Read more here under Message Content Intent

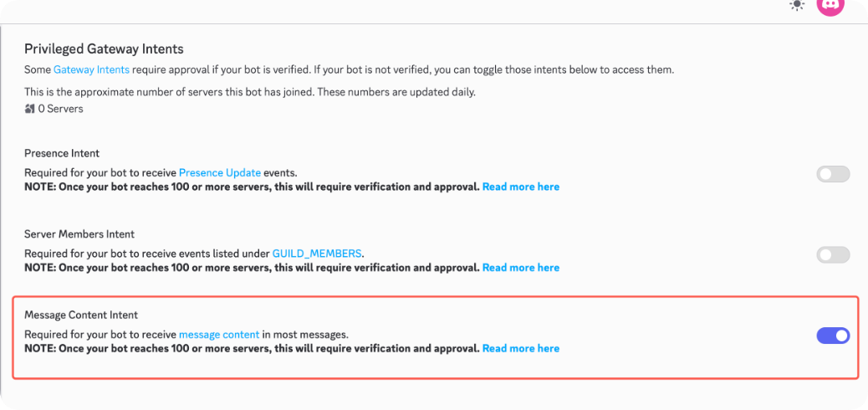coord(520,348)
